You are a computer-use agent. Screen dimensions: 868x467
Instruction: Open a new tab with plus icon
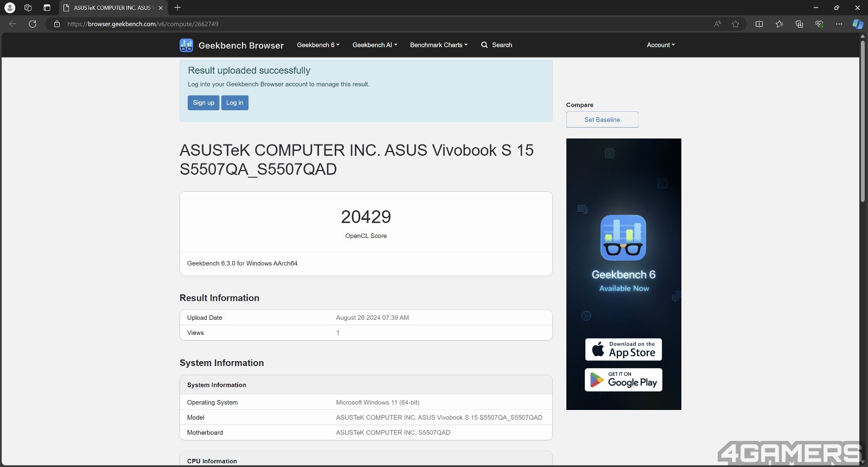[177, 8]
